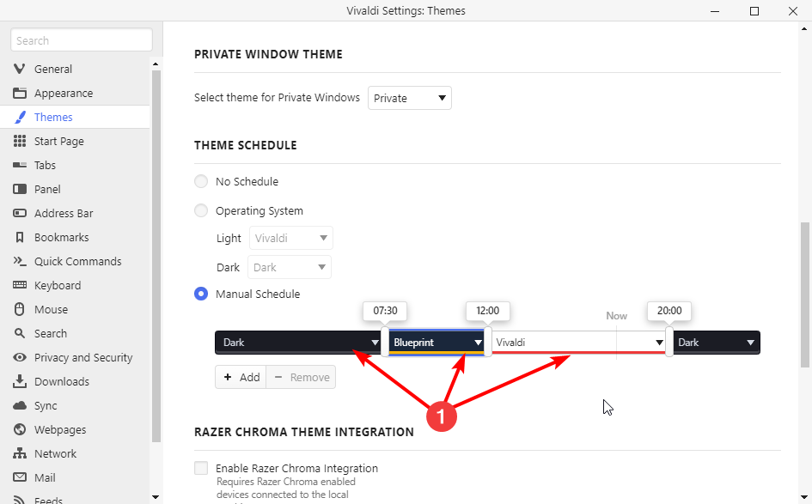Open the Appearance settings section

(x=64, y=93)
